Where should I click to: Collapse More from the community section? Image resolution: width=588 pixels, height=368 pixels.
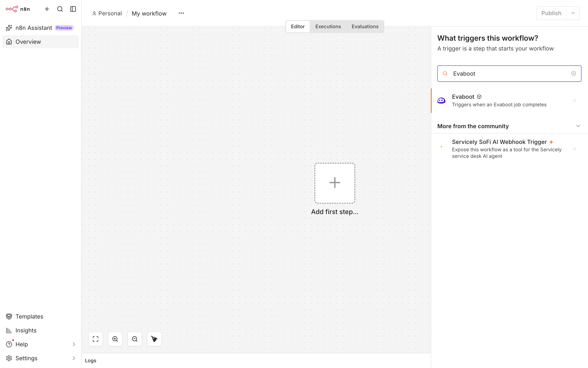[x=578, y=126]
